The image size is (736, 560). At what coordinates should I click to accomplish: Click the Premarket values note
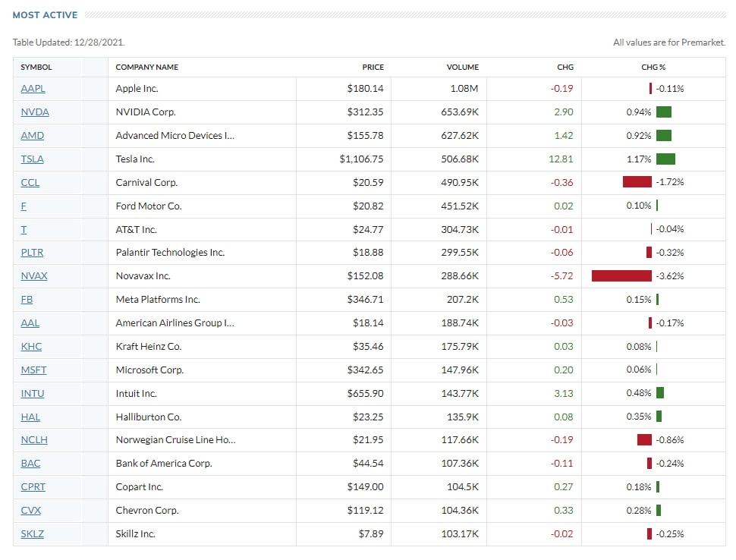(x=669, y=42)
